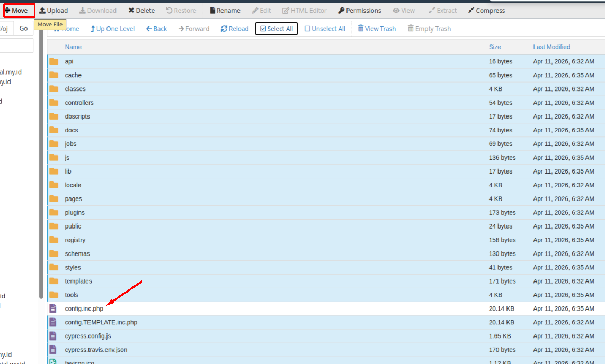Sort by Last Modified column
The image size is (605, 364).
click(x=551, y=47)
